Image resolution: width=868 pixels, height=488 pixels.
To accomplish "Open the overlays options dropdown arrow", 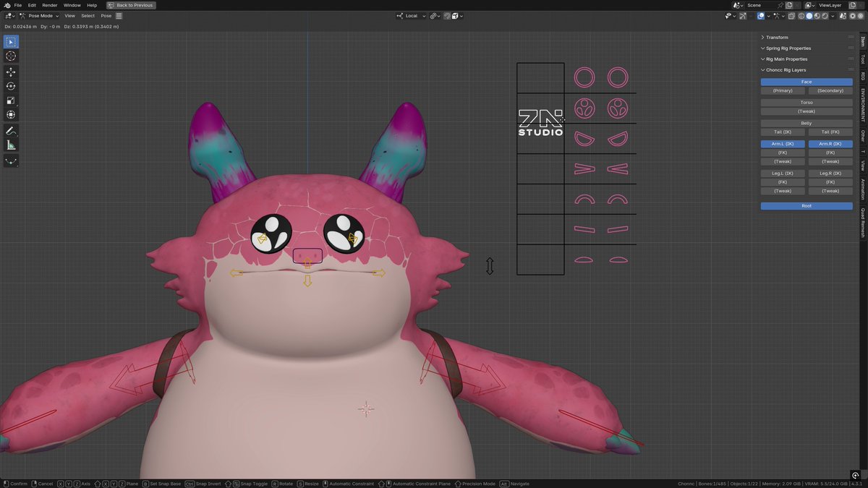I will [768, 16].
